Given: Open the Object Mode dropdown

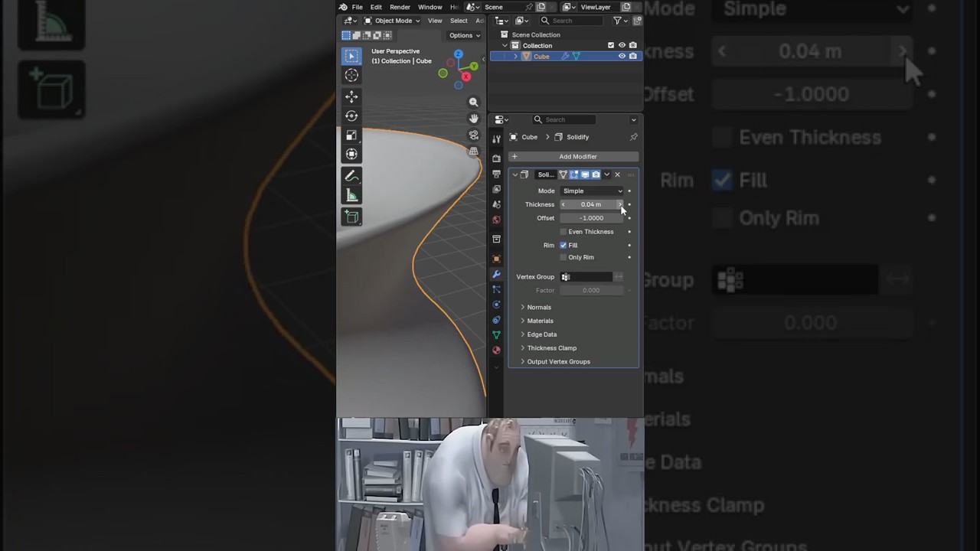Looking at the screenshot, I should [x=393, y=21].
